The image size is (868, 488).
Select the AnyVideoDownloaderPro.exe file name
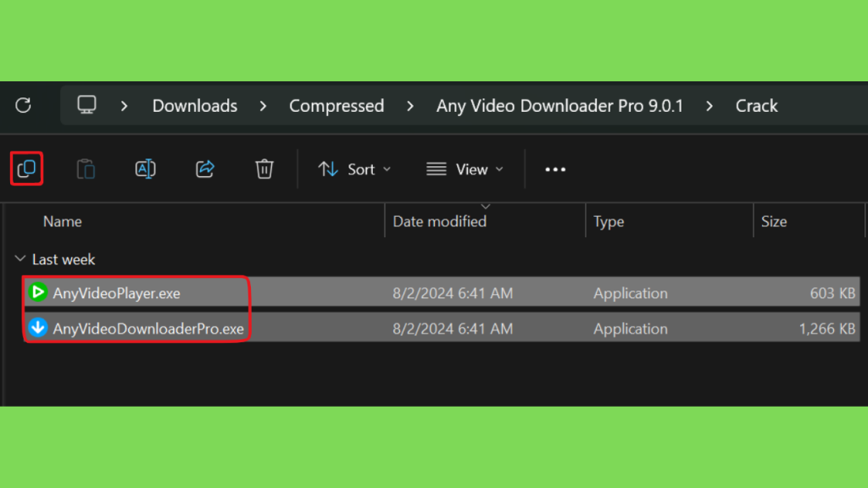[x=148, y=329]
